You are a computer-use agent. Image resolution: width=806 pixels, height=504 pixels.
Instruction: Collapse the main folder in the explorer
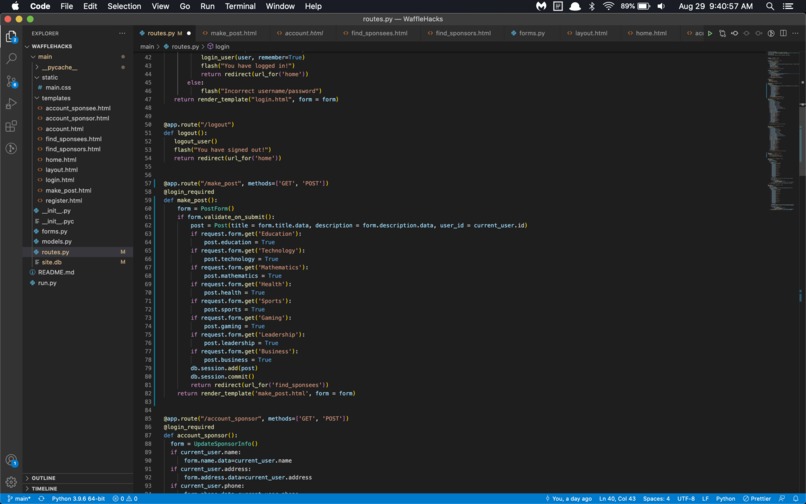click(x=45, y=57)
